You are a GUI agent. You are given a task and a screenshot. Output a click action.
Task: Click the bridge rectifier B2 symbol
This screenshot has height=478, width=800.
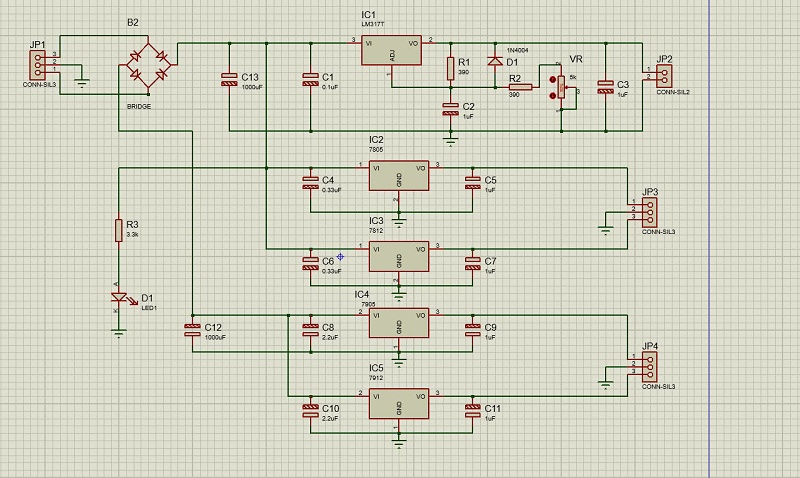coord(148,65)
